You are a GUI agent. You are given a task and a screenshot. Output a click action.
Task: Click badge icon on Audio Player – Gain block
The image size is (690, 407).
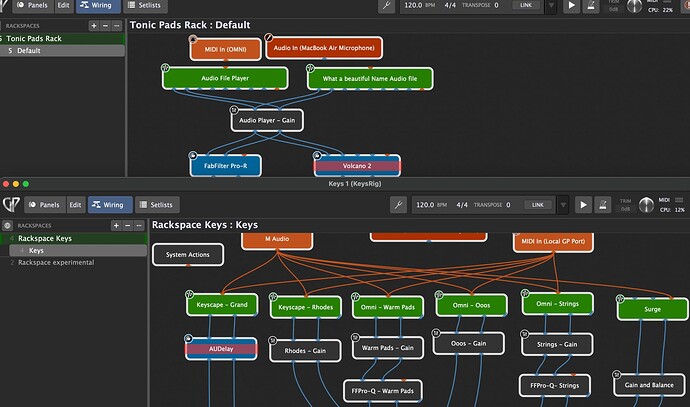click(234, 110)
